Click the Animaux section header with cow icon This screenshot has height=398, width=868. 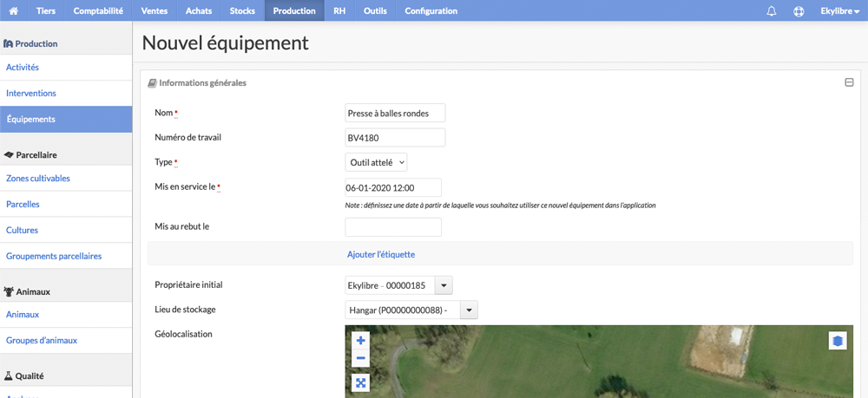(27, 292)
